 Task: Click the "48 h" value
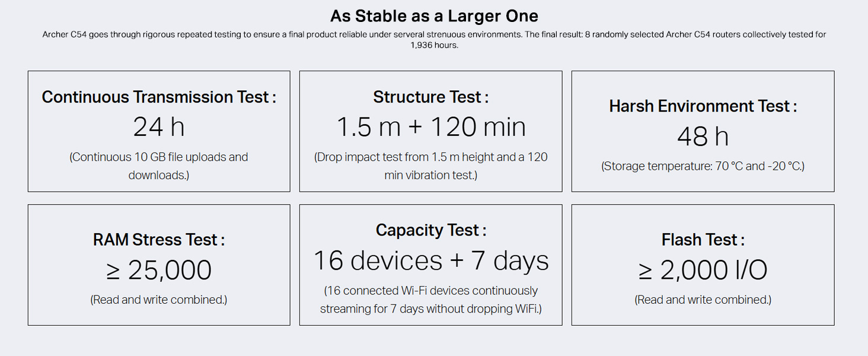[703, 136]
